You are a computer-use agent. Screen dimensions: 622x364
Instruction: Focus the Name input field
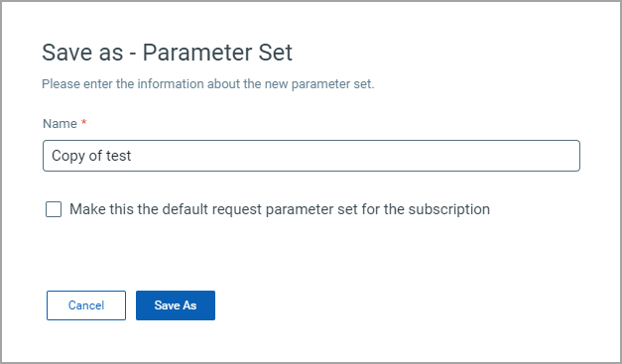click(x=311, y=156)
